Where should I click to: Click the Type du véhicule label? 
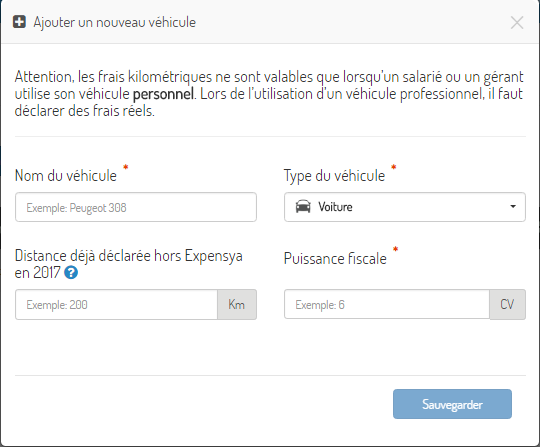(x=334, y=176)
